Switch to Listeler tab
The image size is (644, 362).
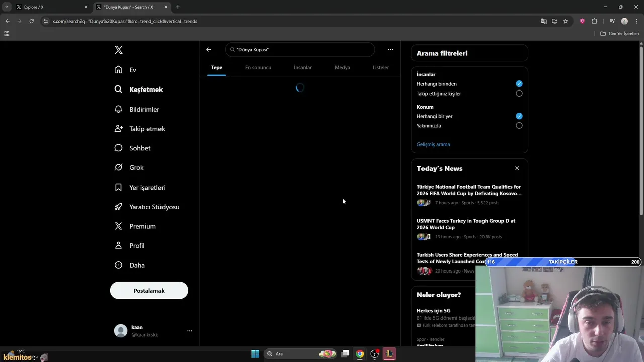(381, 67)
